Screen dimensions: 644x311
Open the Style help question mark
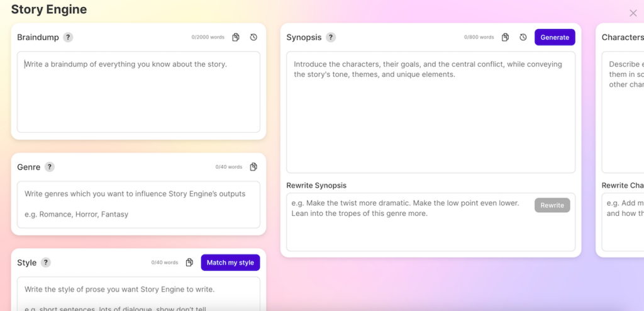[x=46, y=263]
